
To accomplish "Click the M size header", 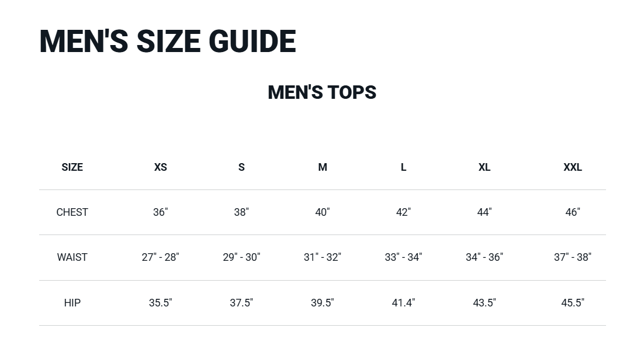I will click(x=323, y=167).
